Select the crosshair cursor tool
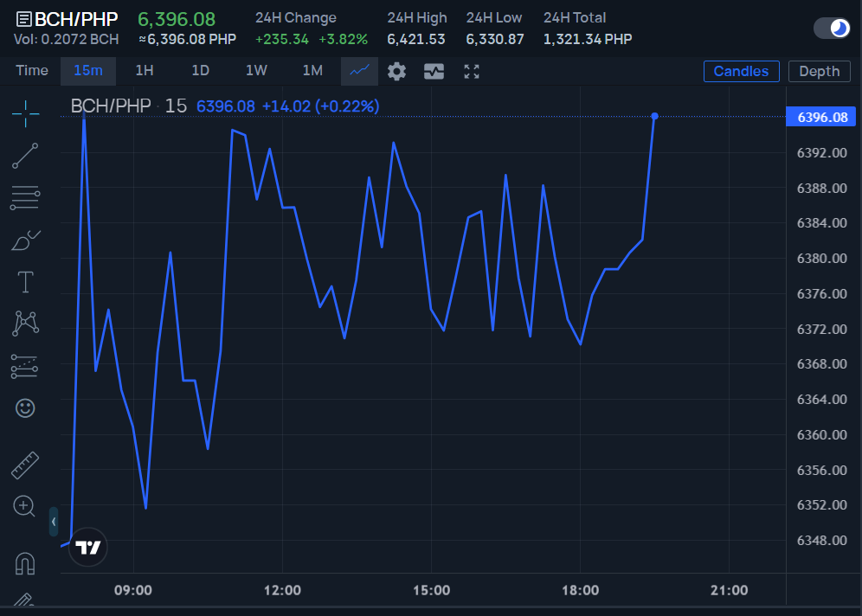The height and width of the screenshot is (616, 862). click(25, 113)
